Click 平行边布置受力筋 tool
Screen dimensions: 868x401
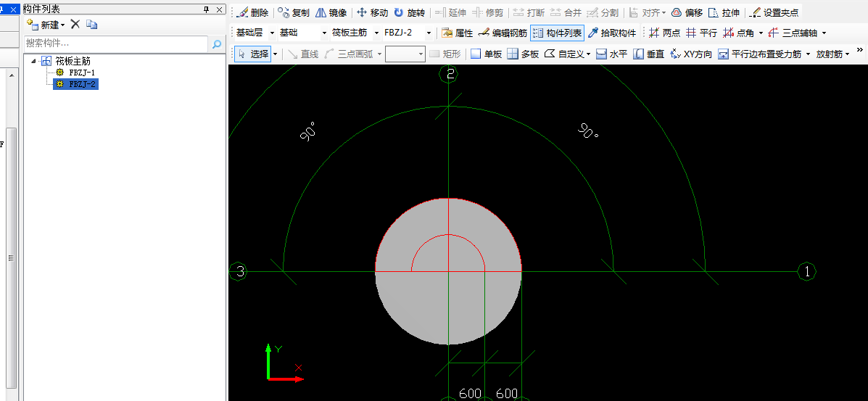coord(759,54)
